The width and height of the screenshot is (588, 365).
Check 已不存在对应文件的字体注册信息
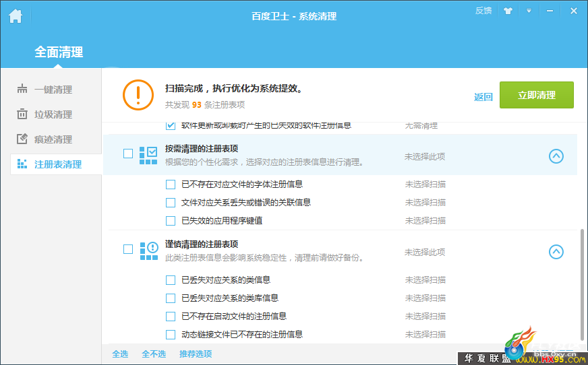(170, 185)
